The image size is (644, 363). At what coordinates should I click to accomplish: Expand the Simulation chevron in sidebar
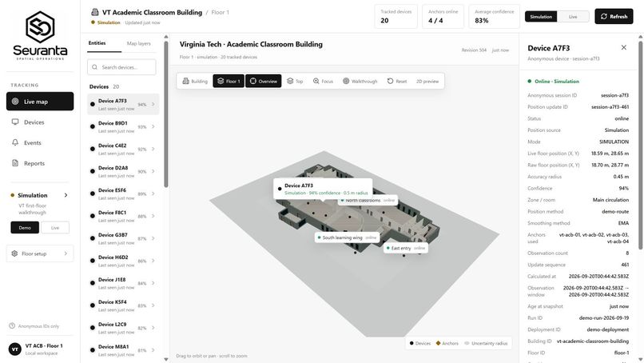pyautogui.click(x=66, y=195)
